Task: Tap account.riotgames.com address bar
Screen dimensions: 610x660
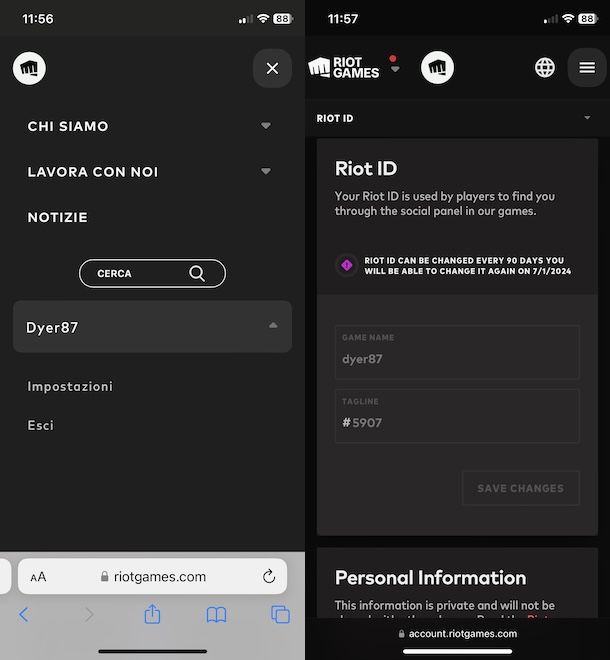Action: click(x=458, y=633)
